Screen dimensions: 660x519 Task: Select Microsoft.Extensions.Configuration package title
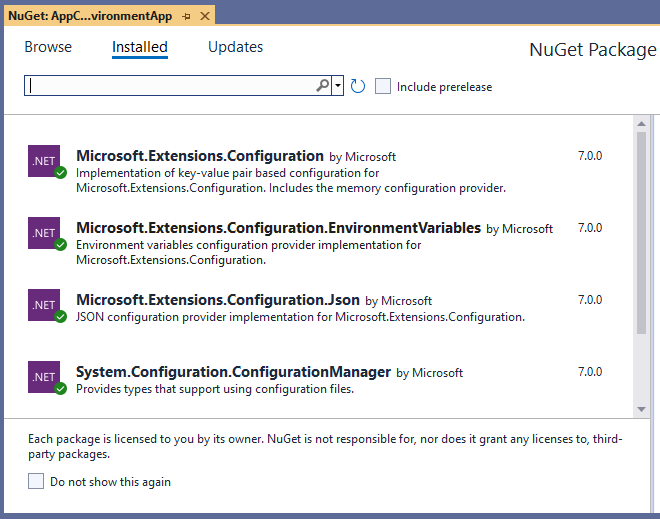pyautogui.click(x=200, y=156)
